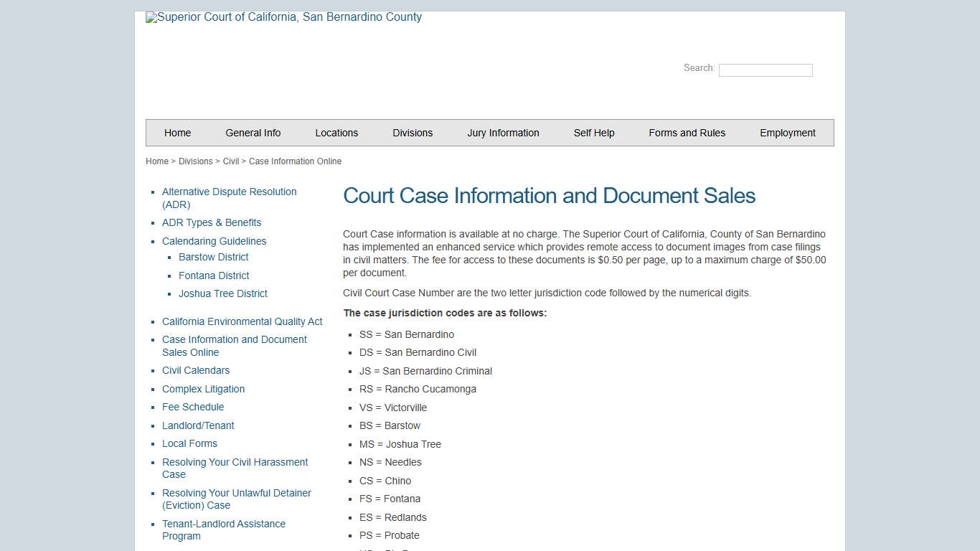The width and height of the screenshot is (980, 551).
Task: View the Civil Calendars page
Action: 196,370
